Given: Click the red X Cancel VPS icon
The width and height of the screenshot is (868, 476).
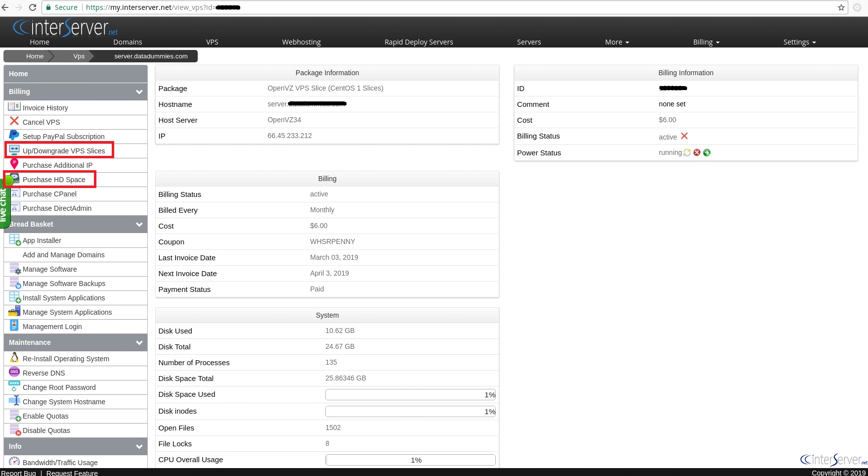Looking at the screenshot, I should tap(14, 121).
